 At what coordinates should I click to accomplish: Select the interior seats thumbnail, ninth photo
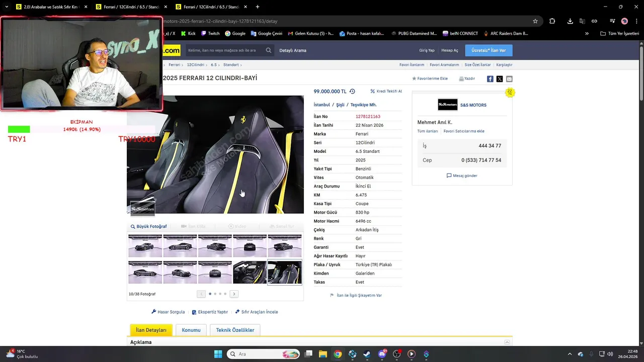click(250, 272)
